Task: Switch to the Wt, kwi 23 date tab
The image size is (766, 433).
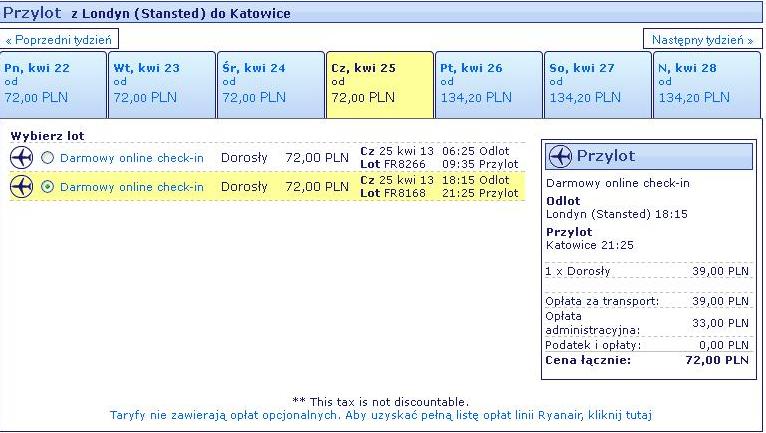Action: [162, 85]
